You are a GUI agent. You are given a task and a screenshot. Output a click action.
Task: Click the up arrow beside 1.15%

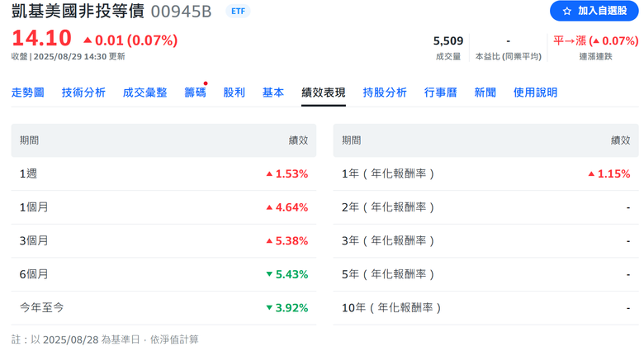click(591, 174)
